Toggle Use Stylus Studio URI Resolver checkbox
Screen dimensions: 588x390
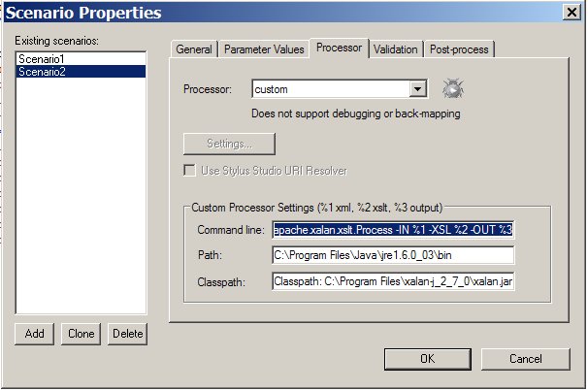pyautogui.click(x=189, y=171)
